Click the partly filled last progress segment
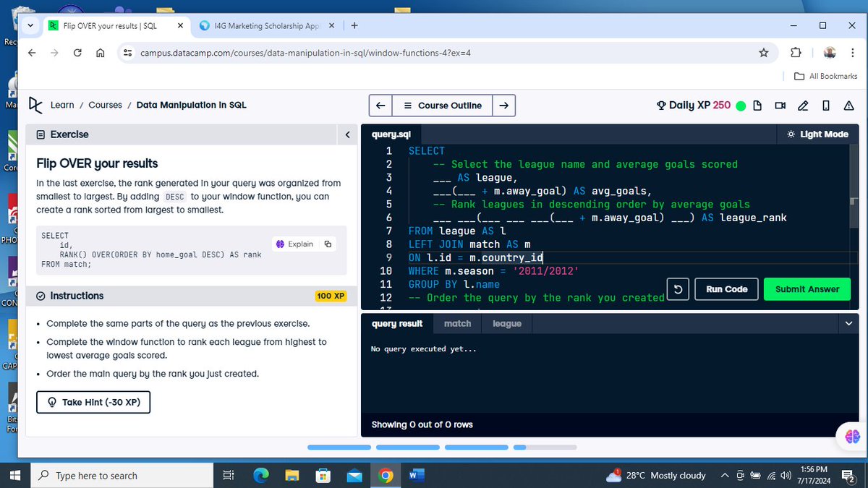This screenshot has width=868, height=488. (x=543, y=448)
